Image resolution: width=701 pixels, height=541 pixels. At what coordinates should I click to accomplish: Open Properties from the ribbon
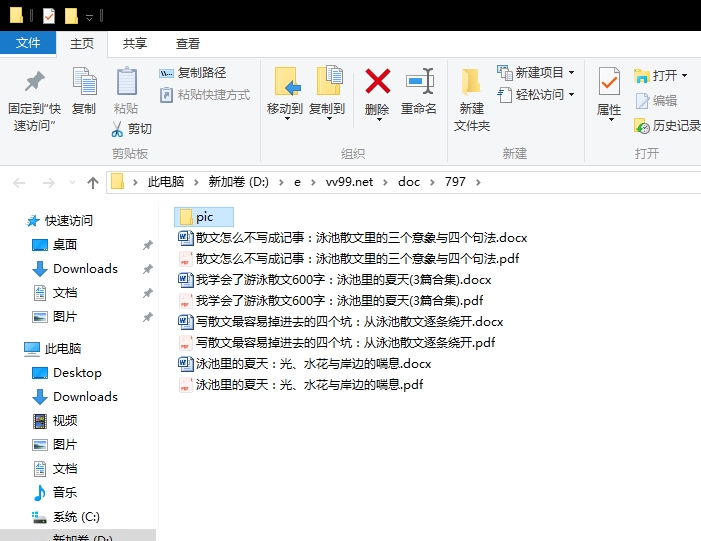(x=609, y=94)
